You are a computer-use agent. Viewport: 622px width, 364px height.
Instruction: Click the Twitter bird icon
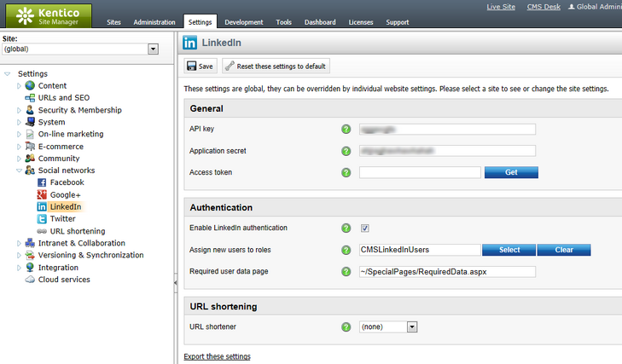coord(42,219)
